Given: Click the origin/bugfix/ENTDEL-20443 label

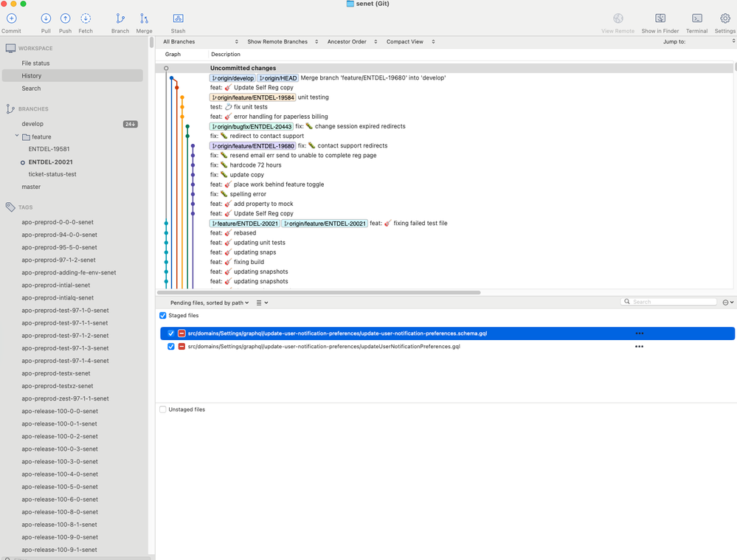Looking at the screenshot, I should point(251,126).
